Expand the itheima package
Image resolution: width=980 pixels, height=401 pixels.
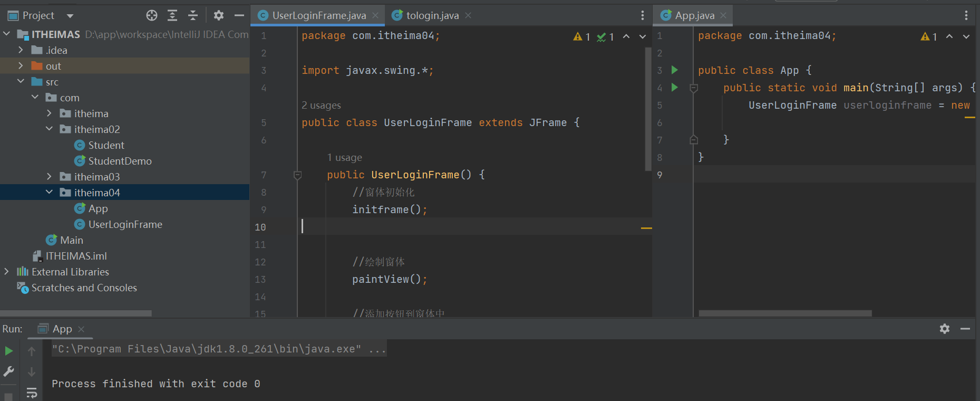tap(49, 113)
